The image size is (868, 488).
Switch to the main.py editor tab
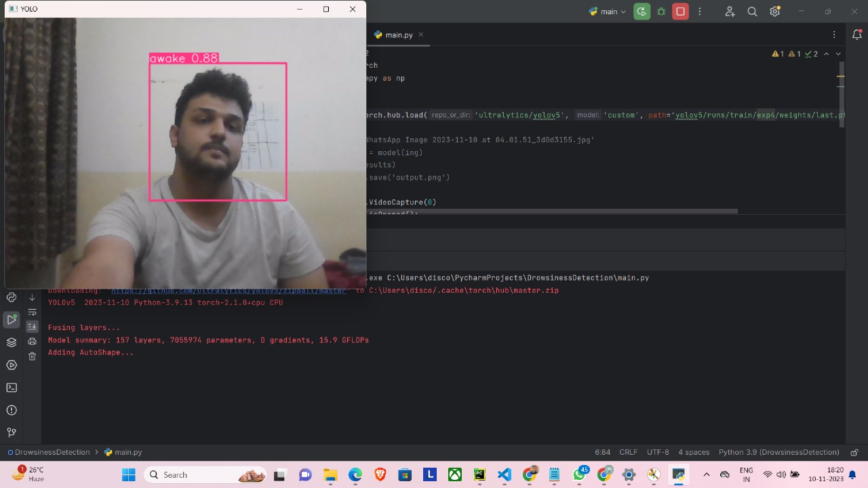pyautogui.click(x=399, y=35)
